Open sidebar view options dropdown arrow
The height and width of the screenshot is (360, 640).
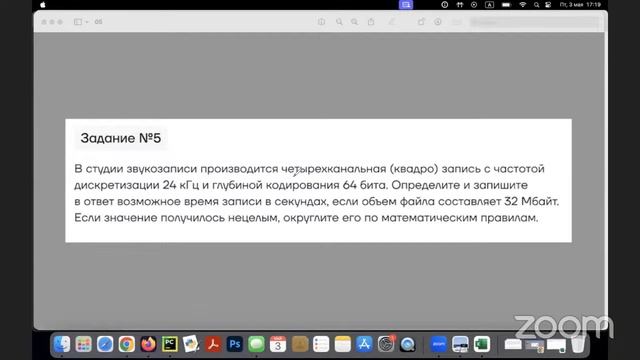click(87, 22)
